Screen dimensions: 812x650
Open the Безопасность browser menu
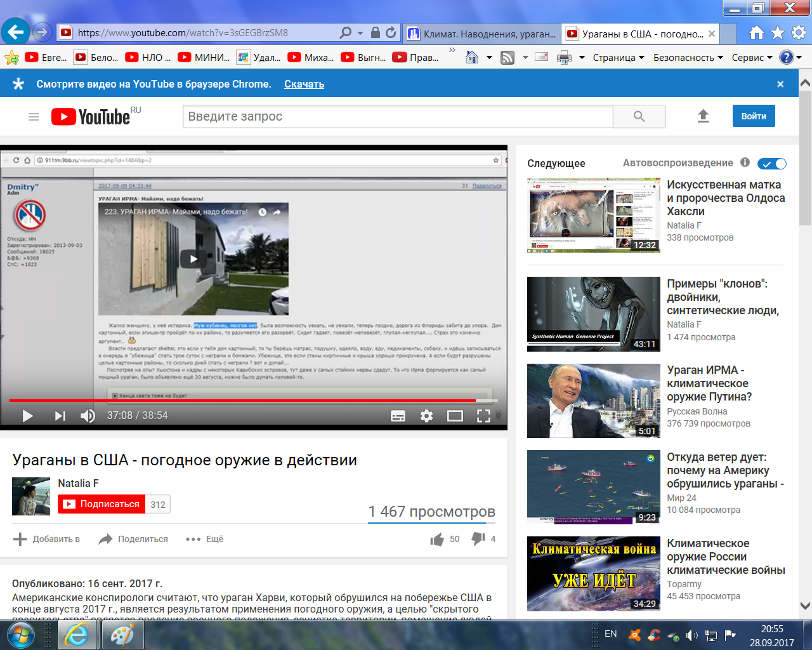click(x=688, y=58)
